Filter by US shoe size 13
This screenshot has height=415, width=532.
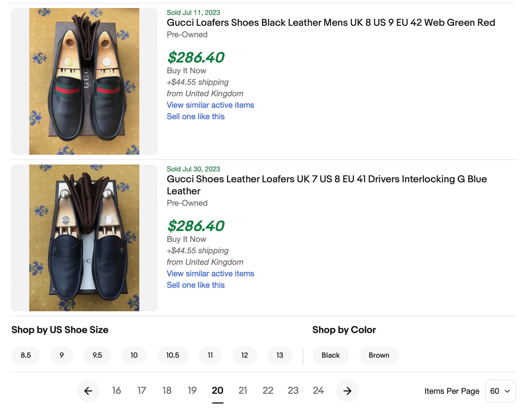[280, 355]
